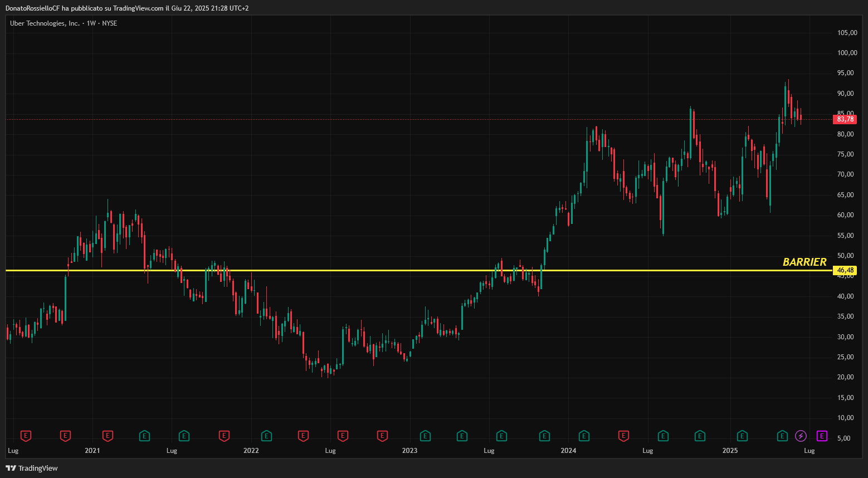The width and height of the screenshot is (868, 478).
Task: Select the 95,00 price scale value
Action: (x=846, y=73)
